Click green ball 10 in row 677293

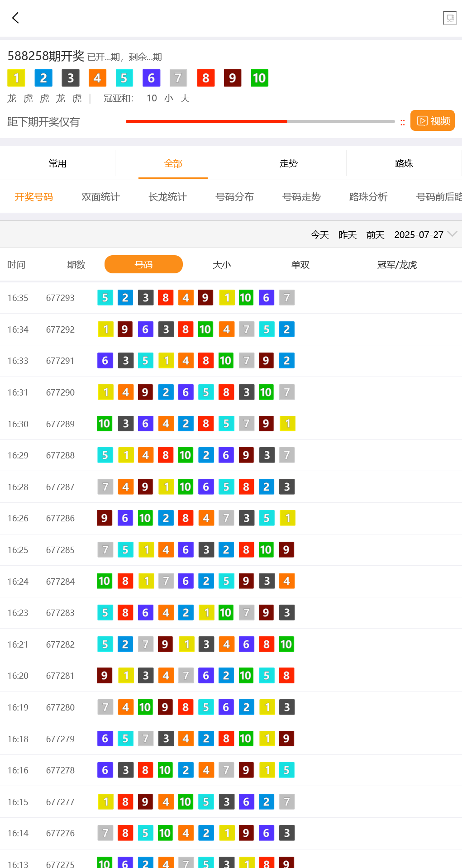click(x=246, y=298)
